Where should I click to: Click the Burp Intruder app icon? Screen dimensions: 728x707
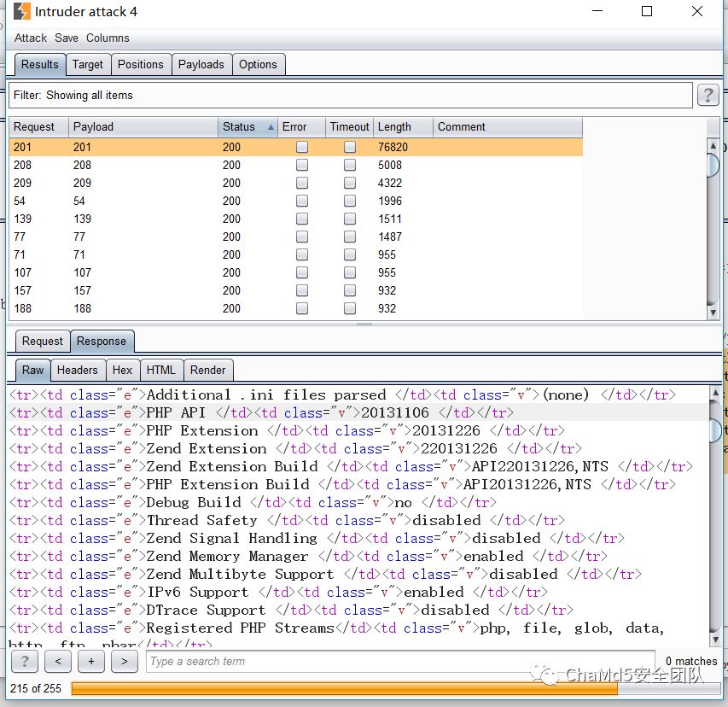(22, 12)
